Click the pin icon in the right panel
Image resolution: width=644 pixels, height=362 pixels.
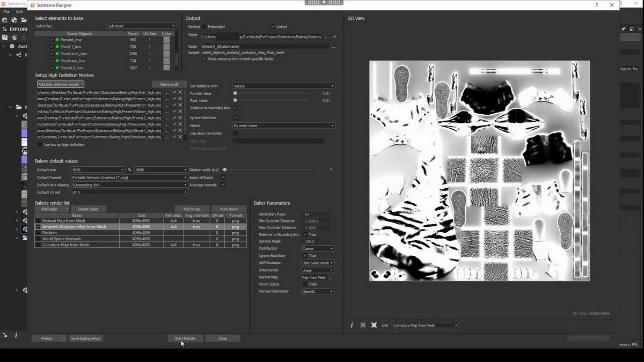click(624, 29)
